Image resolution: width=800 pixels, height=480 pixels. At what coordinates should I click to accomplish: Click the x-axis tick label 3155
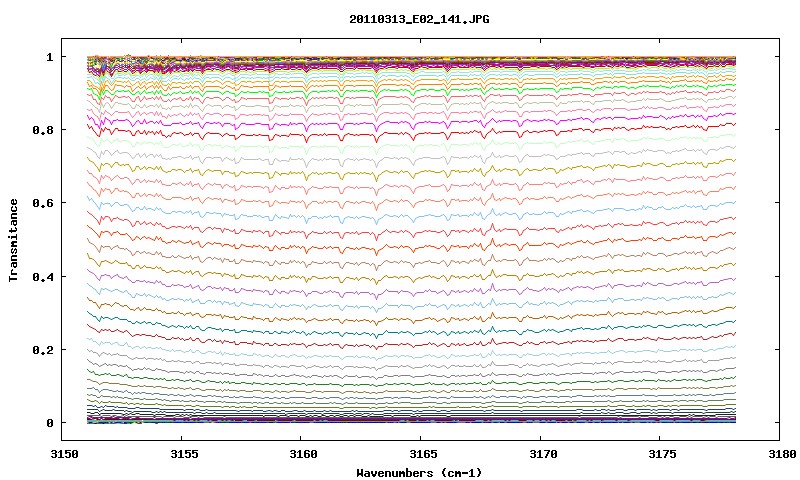183,454
